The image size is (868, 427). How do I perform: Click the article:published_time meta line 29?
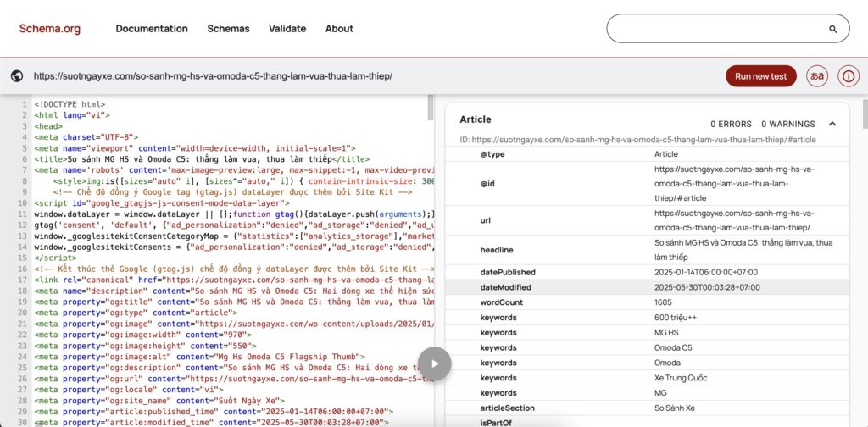214,411
